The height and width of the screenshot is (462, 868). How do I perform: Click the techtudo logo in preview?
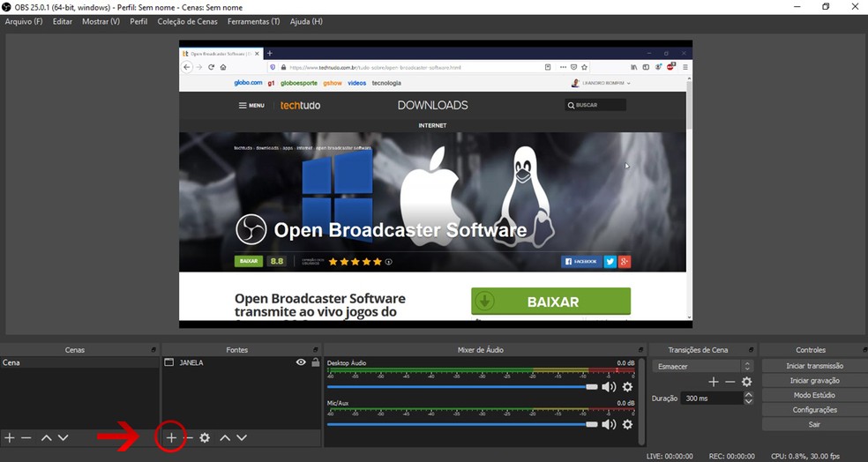pos(300,105)
